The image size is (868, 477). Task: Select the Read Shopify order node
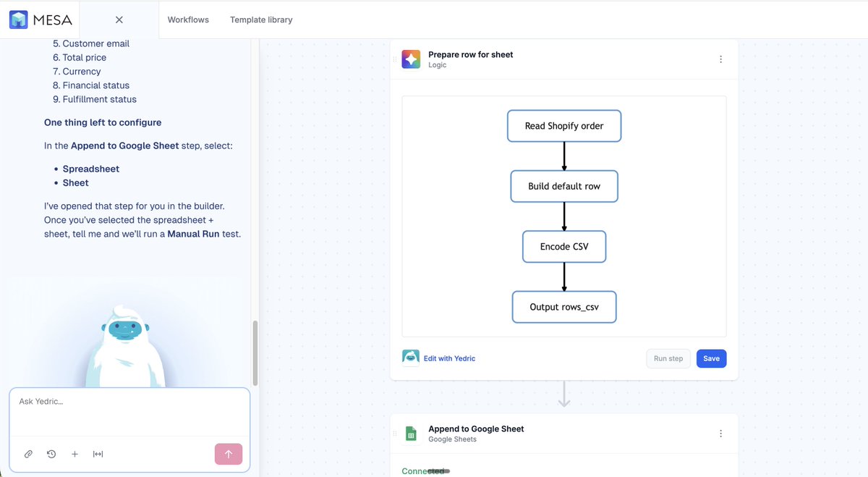tap(564, 126)
